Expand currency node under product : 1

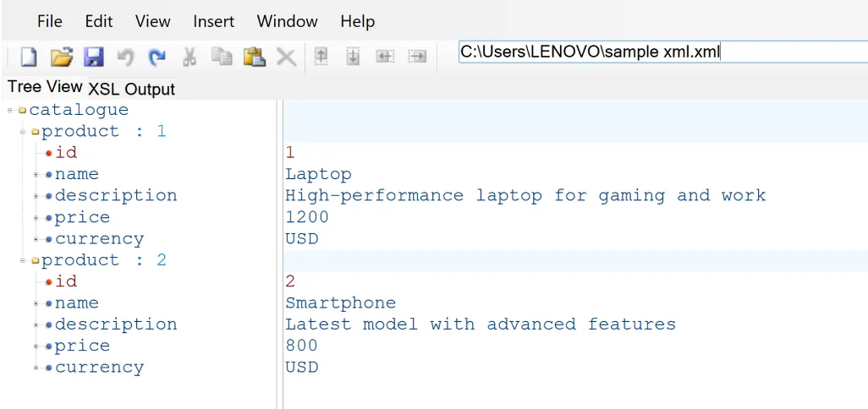coord(36,239)
